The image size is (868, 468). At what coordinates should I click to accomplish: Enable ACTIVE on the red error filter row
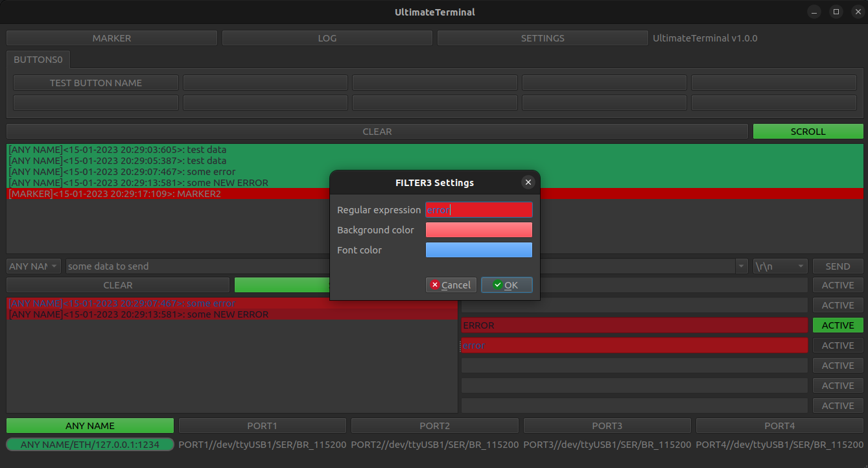838,345
